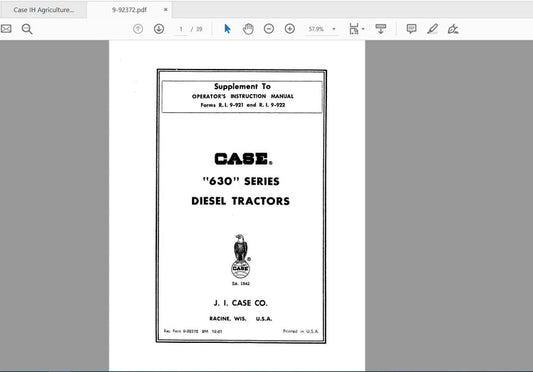Open the zoom level dropdown arrow
533x372 pixels.
click(x=334, y=29)
